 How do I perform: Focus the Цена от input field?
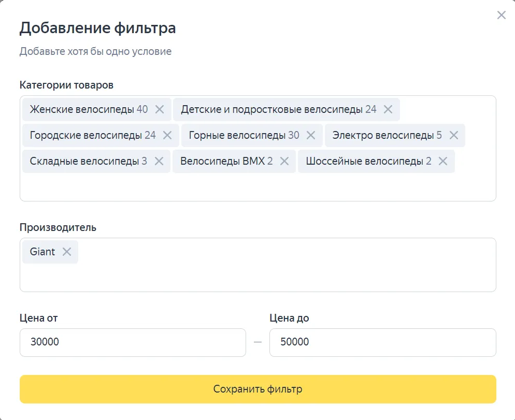click(133, 342)
